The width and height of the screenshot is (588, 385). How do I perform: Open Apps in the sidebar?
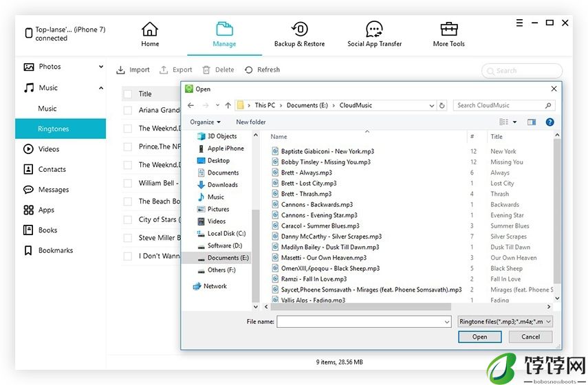coord(39,210)
